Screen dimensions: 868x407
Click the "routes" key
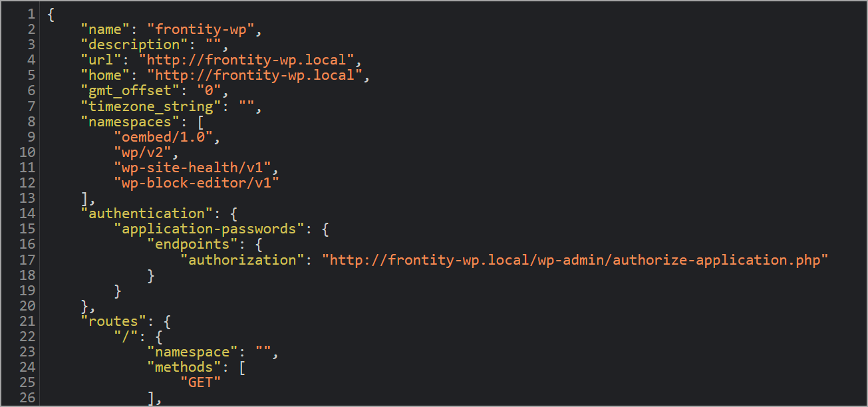[x=114, y=321]
